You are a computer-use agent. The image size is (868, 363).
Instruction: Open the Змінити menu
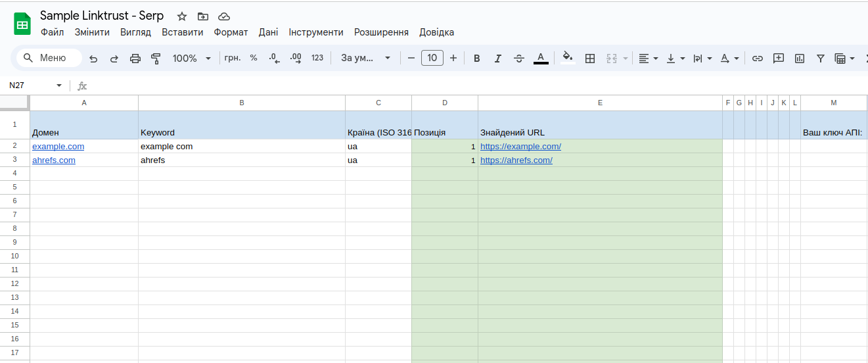[x=92, y=32]
